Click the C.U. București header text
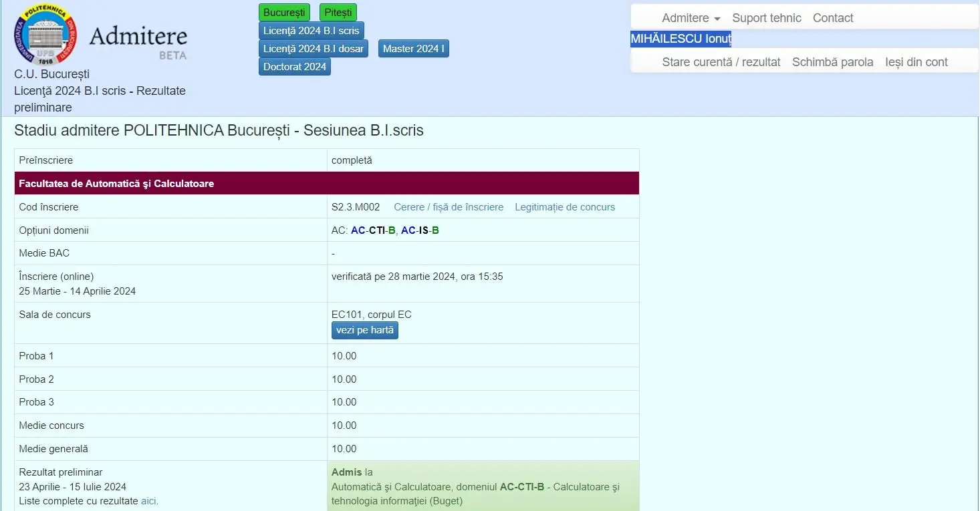This screenshot has width=980, height=511. pos(51,74)
